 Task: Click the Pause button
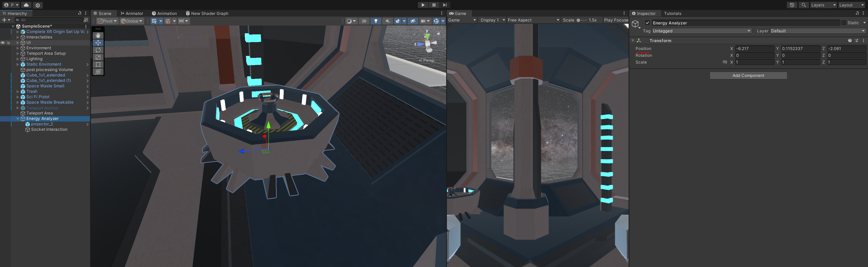434,5
